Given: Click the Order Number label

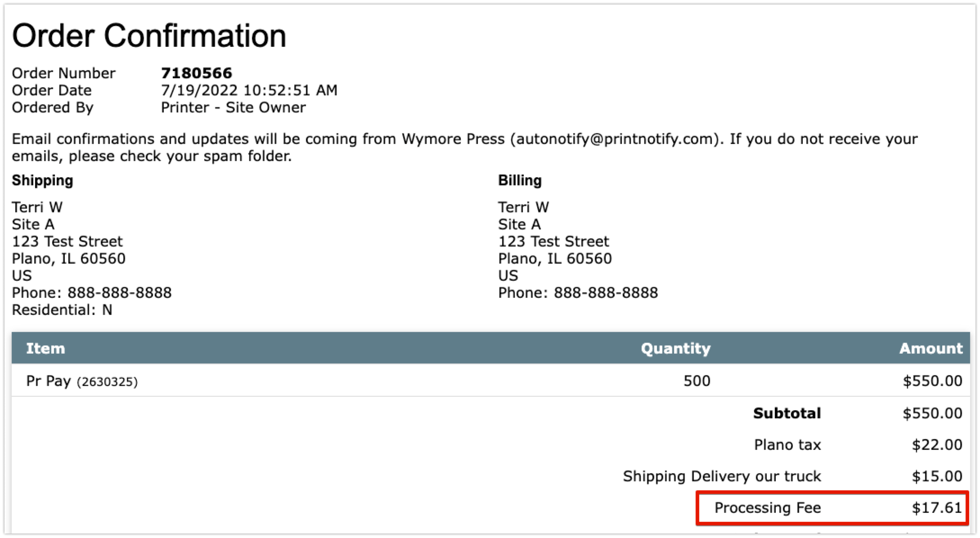Looking at the screenshot, I should [x=63, y=73].
